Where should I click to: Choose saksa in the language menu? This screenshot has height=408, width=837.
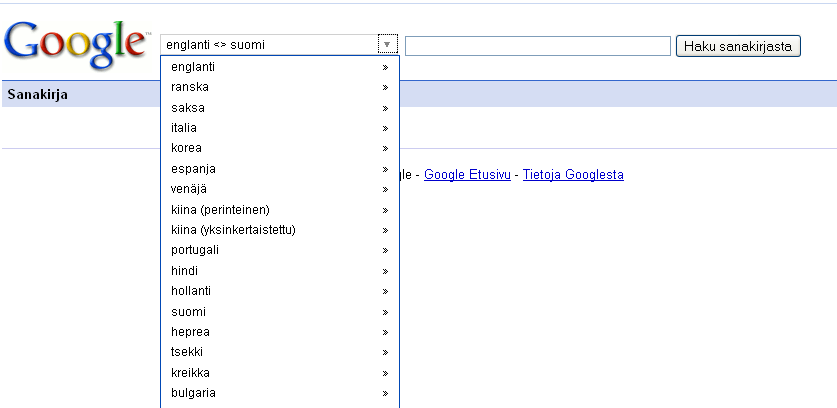pos(188,108)
